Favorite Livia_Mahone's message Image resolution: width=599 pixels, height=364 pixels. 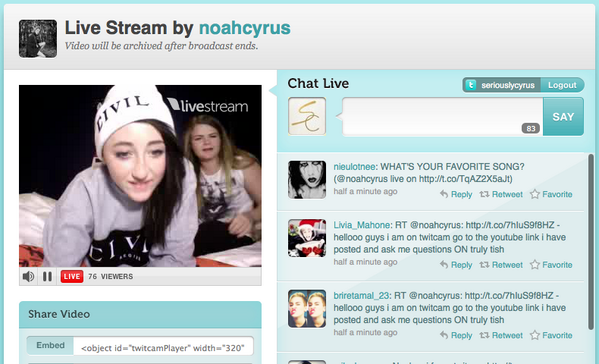(x=557, y=265)
